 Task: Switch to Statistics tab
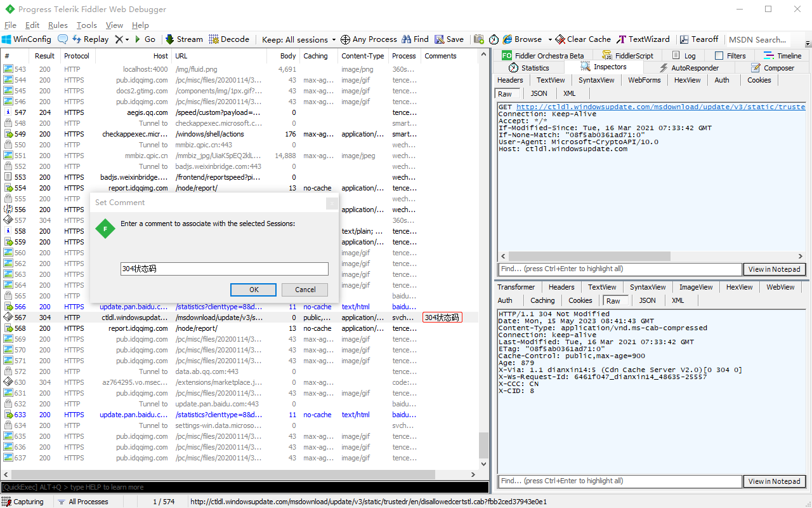[528, 68]
